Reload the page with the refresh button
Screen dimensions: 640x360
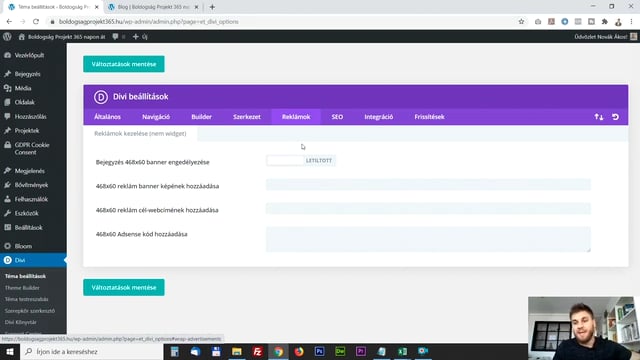click(36, 22)
